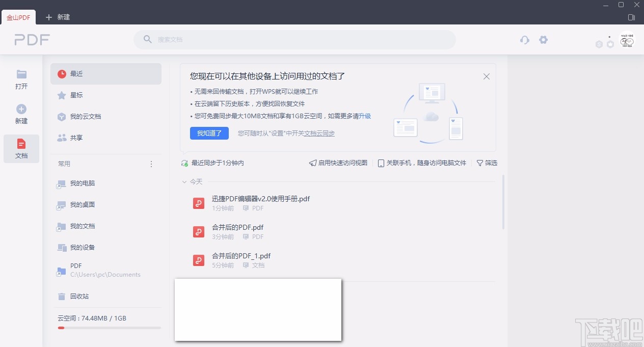Open 迅捷PDF编辑器v2.0使用手册.pdf
The height and width of the screenshot is (347, 644).
(x=261, y=199)
